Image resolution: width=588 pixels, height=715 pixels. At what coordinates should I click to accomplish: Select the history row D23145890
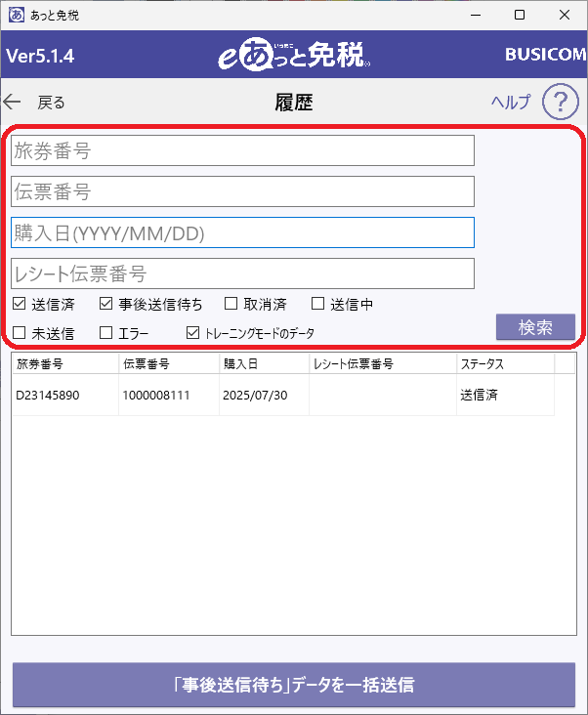(x=283, y=395)
